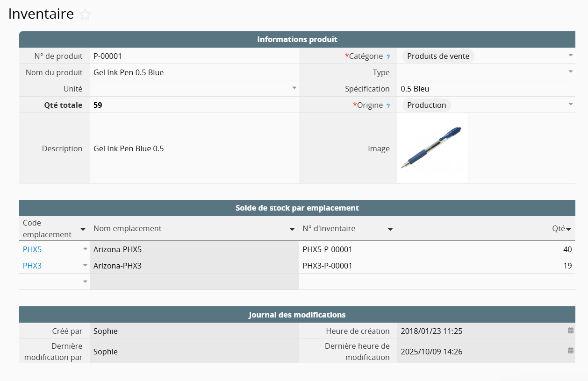Image resolution: width=588 pixels, height=381 pixels.
Task: Open dropdown in PHX3 row code cell
Action: (85, 265)
